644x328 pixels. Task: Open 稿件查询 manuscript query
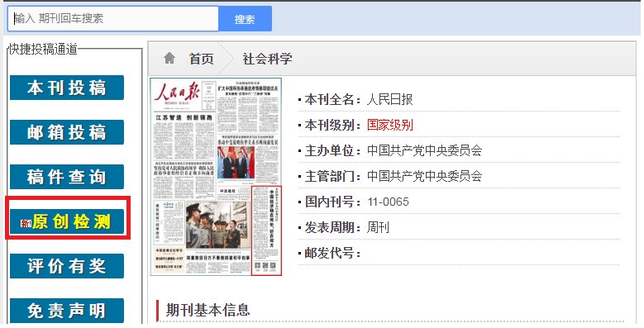(66, 177)
